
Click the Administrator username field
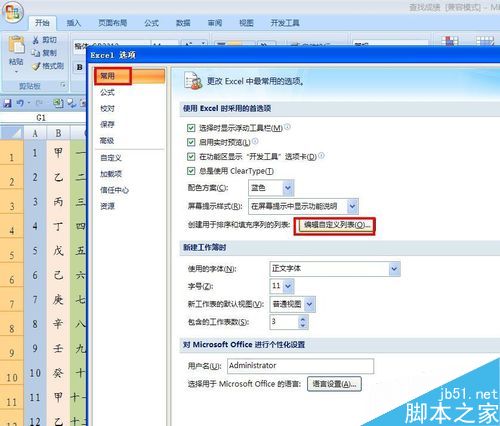click(x=300, y=366)
